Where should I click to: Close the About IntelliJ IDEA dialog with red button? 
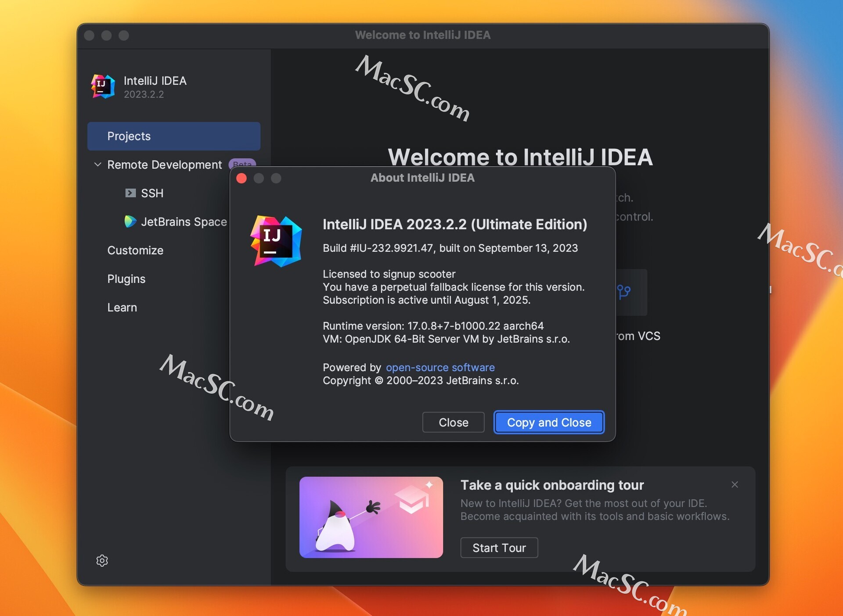[241, 178]
